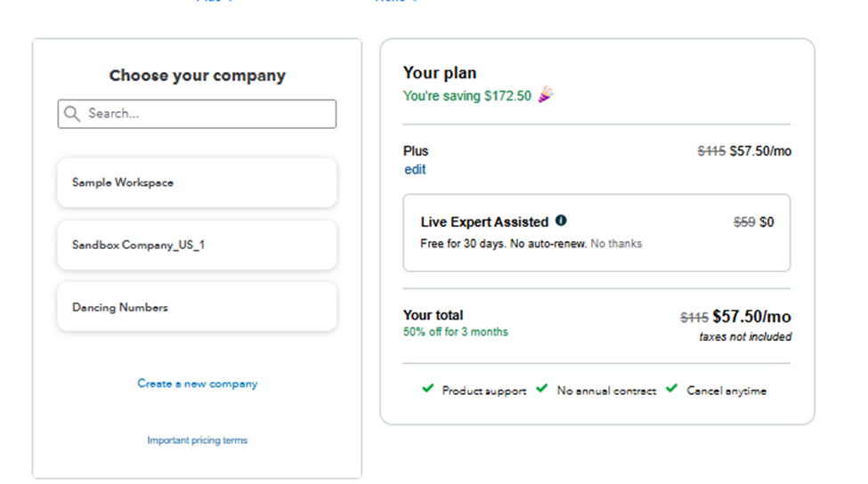This screenshot has width=868, height=484.
Task: Click the You're saving $172.50 message
Action: point(466,96)
